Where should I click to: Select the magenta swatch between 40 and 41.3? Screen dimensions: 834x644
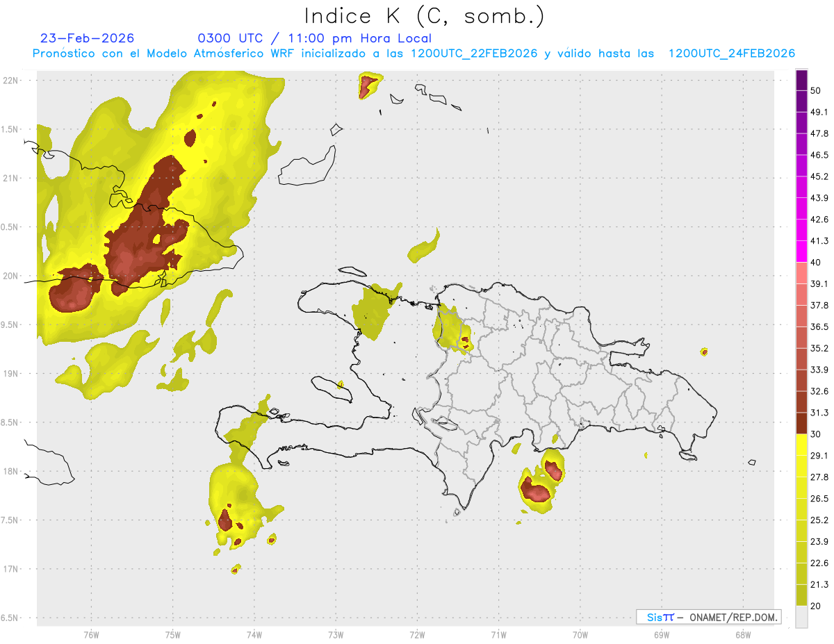coord(801,251)
